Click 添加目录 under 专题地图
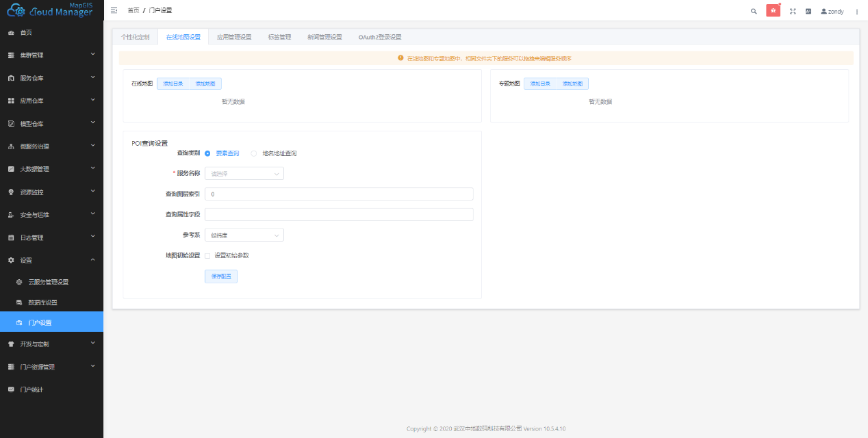Screen dimensions: 868x438 tap(540, 83)
